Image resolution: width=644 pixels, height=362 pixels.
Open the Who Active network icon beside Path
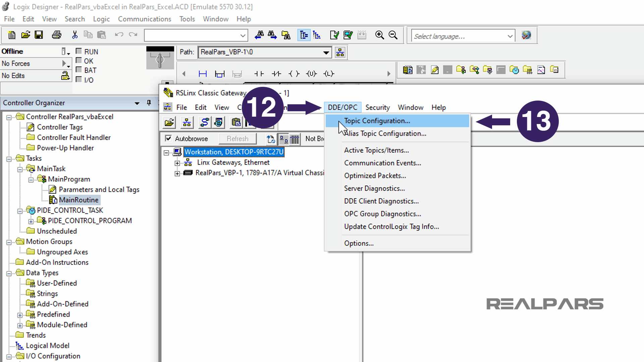tap(340, 52)
